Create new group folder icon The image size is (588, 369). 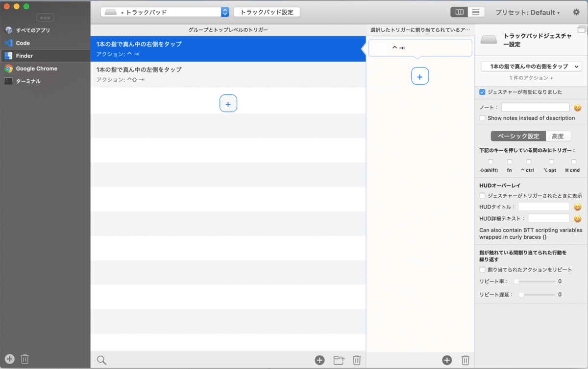pyautogui.click(x=339, y=360)
